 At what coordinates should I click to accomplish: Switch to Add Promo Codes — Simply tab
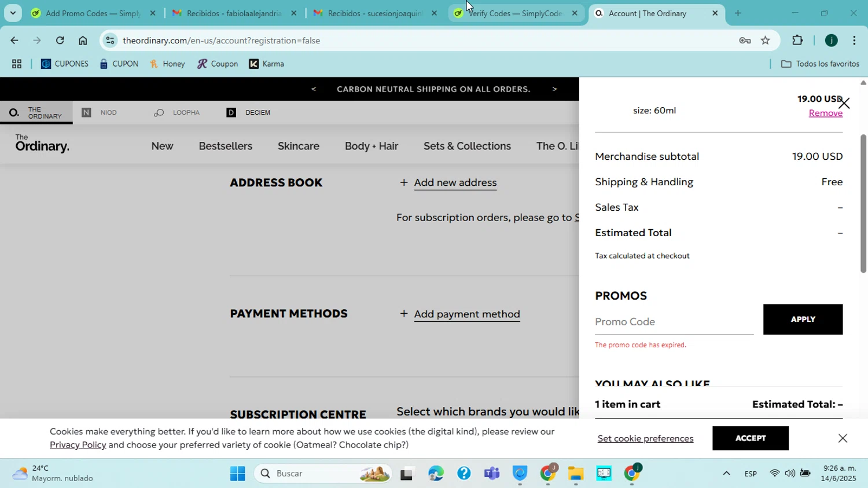(93, 13)
